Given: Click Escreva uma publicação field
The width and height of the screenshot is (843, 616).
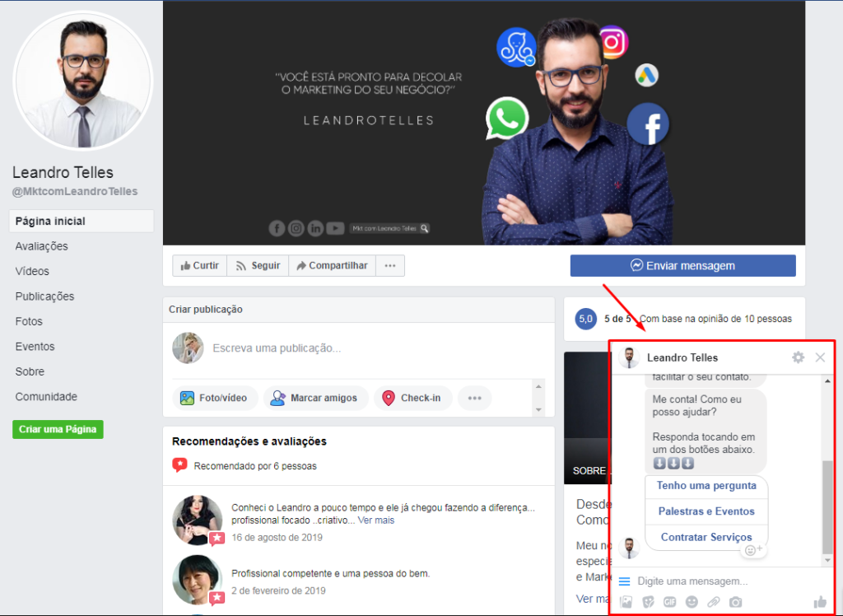Looking at the screenshot, I should pos(277,348).
